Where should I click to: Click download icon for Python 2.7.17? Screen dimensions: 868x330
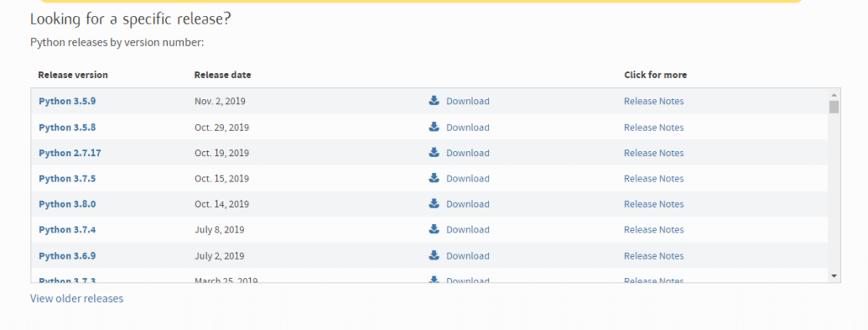434,152
